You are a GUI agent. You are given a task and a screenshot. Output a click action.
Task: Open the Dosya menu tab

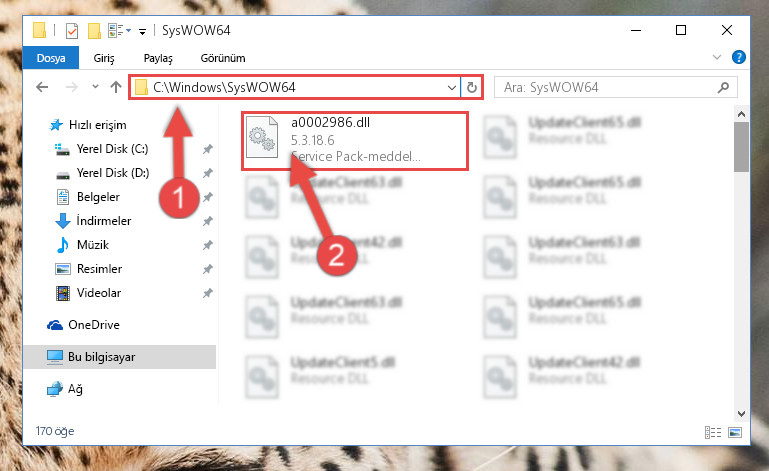(51, 58)
